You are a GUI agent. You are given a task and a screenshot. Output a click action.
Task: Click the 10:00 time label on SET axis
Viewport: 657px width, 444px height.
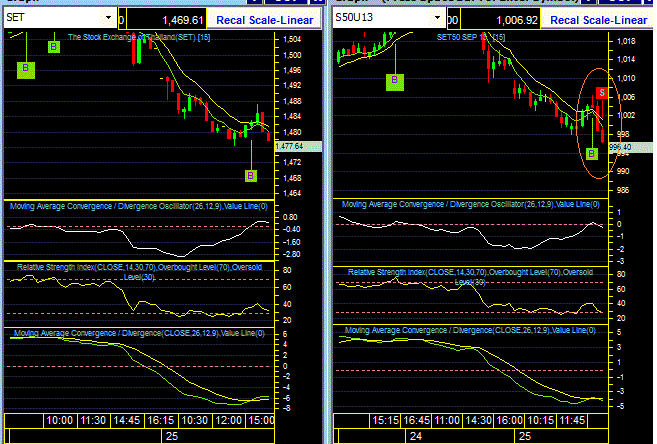59,420
